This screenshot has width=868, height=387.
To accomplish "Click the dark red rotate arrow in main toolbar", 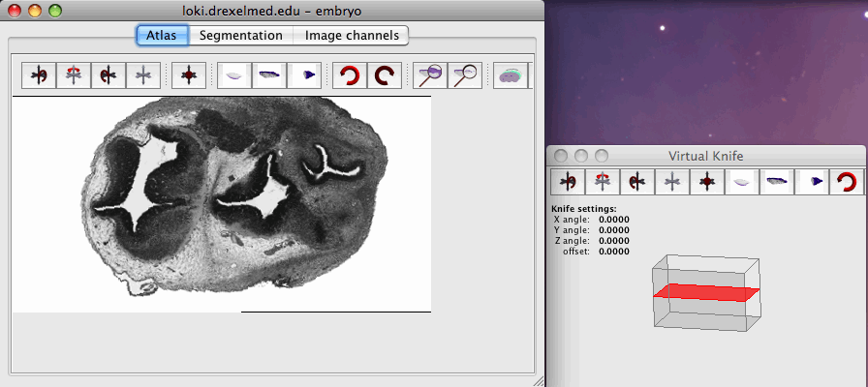I will (385, 75).
